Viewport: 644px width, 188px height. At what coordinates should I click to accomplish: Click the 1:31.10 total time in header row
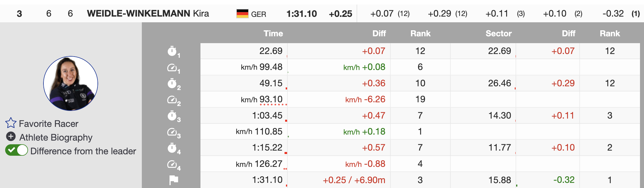pyautogui.click(x=301, y=14)
